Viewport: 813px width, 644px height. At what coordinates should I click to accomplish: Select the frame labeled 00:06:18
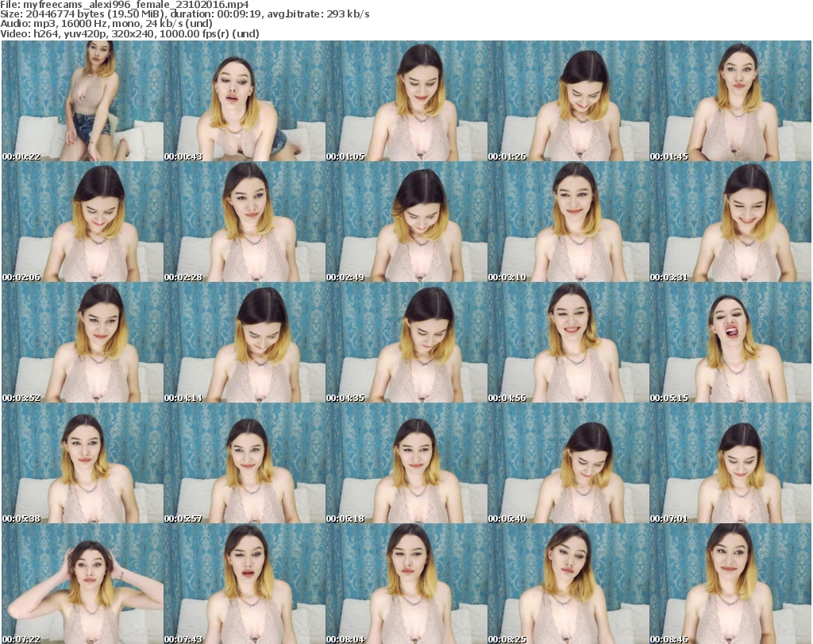point(406,464)
